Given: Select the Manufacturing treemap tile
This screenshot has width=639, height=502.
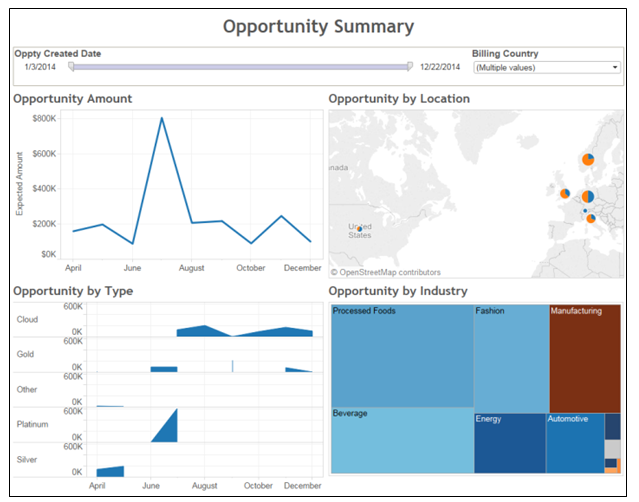Looking at the screenshot, I should [x=585, y=359].
